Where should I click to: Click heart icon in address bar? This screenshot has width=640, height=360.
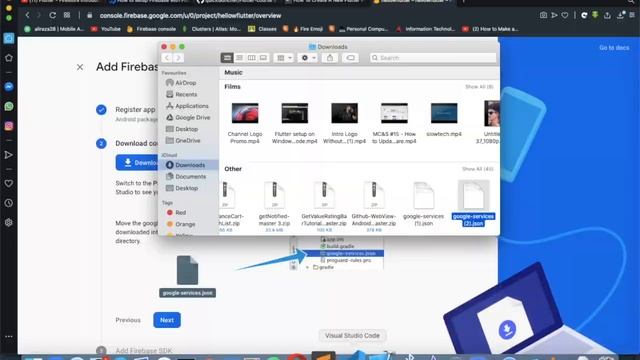(x=565, y=15)
